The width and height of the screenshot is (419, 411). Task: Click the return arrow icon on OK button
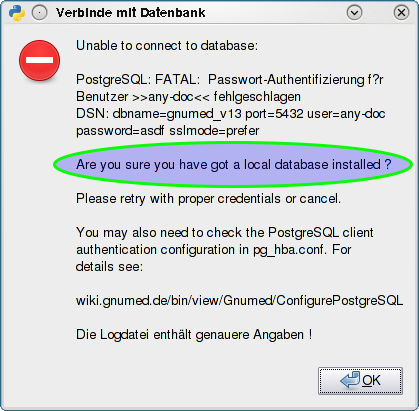350,380
